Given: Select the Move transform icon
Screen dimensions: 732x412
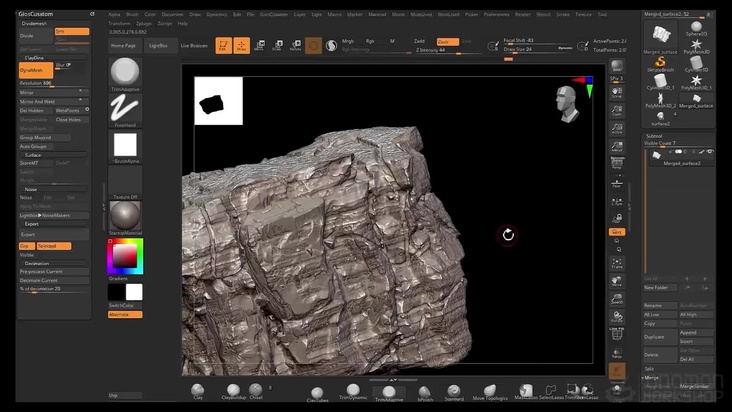Looking at the screenshot, I should (x=260, y=45).
